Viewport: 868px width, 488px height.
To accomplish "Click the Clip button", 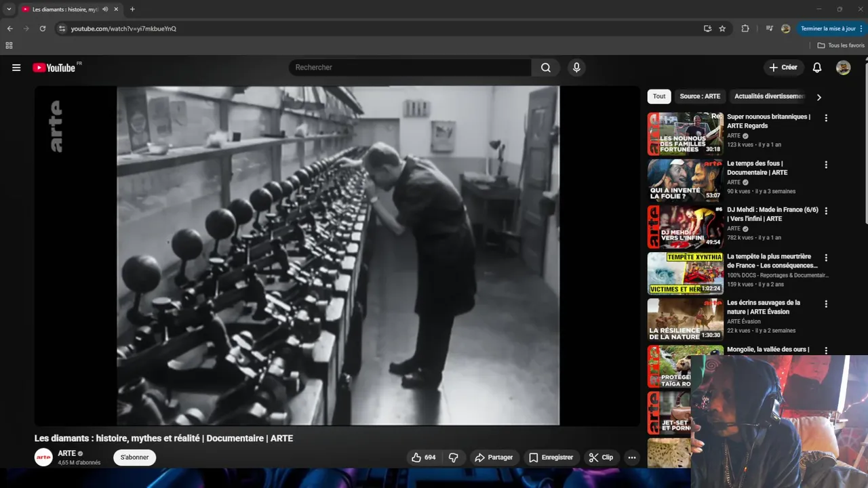I will coord(601,457).
